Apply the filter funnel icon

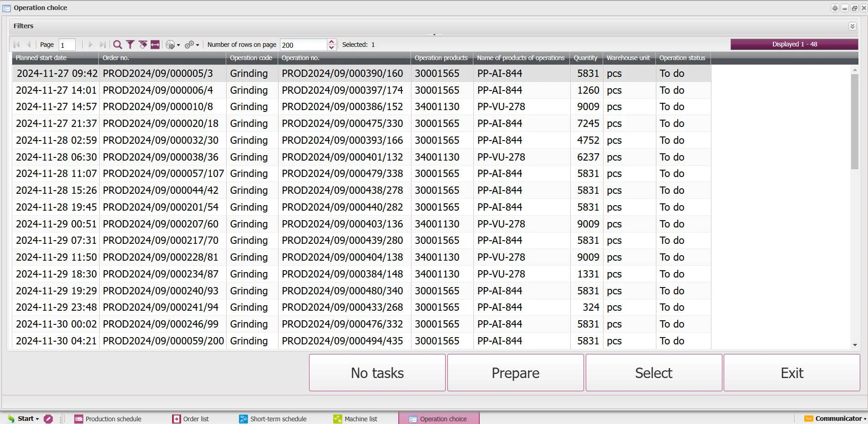pos(130,44)
